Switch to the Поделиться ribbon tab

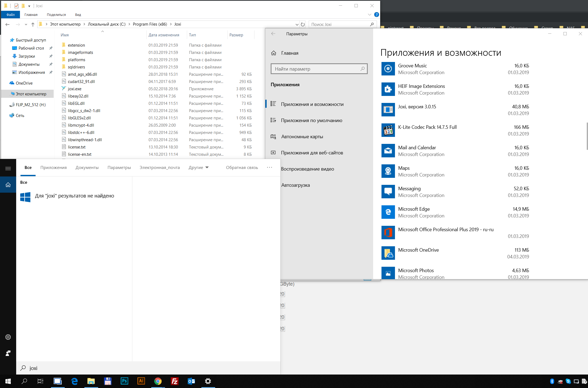56,15
